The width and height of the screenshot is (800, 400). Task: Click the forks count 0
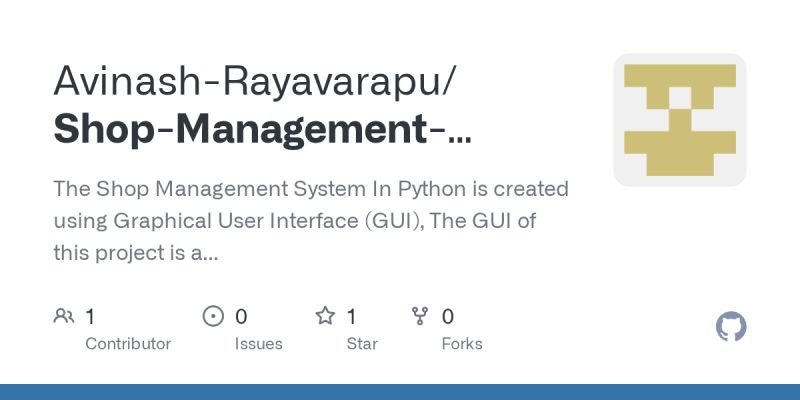pyautogui.click(x=447, y=317)
